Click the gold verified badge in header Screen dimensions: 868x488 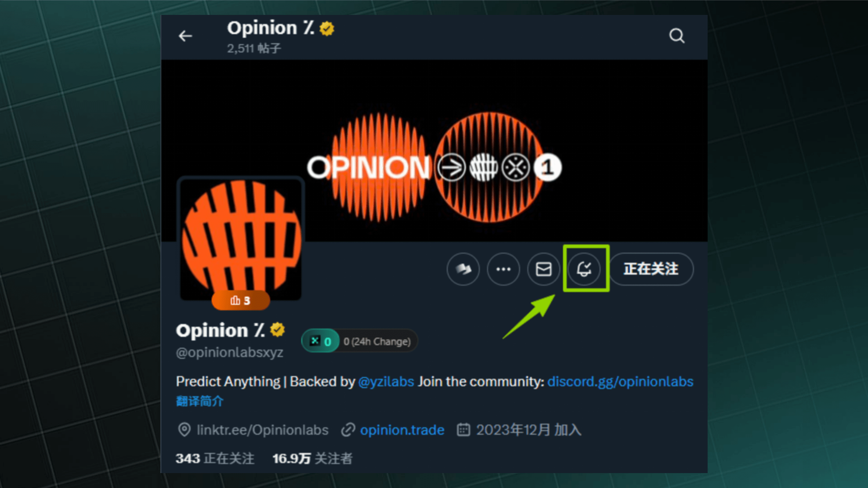point(327,28)
